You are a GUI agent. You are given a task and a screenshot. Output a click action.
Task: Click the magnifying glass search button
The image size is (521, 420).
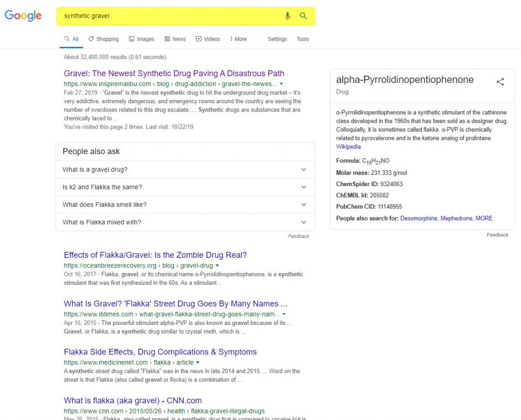304,16
